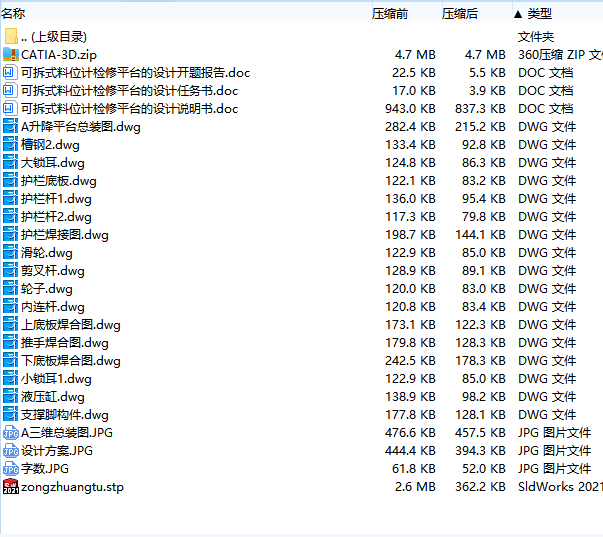Select file name 字数.JPG
This screenshot has height=537, width=603.
pos(45,469)
